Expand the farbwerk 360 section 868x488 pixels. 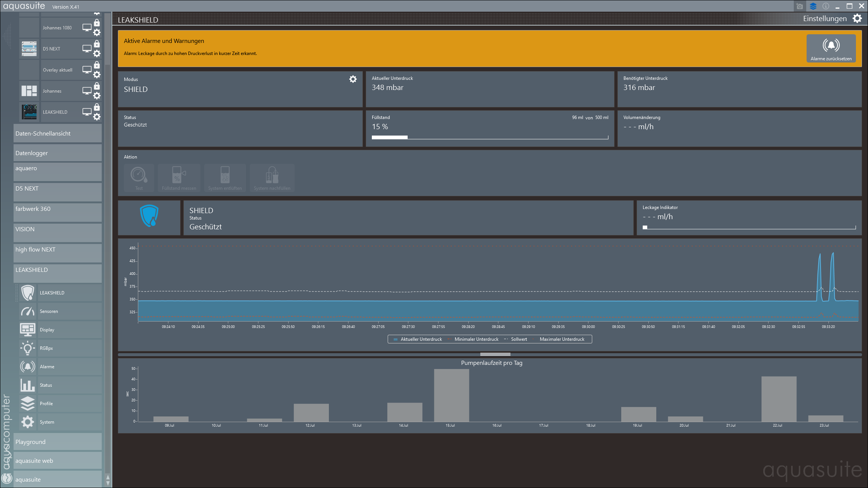[x=58, y=212]
